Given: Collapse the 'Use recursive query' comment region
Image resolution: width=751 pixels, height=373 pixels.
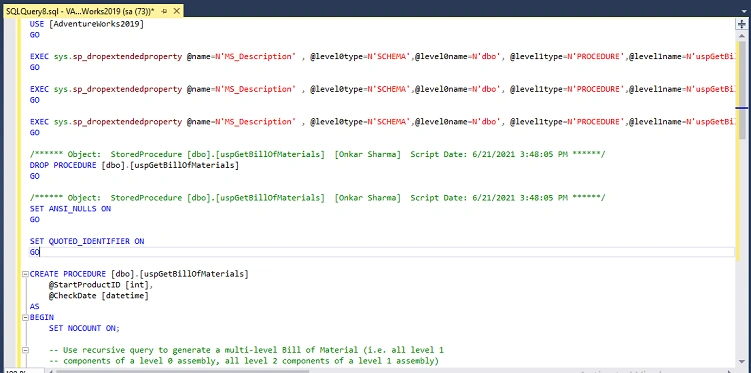Looking at the screenshot, I should coord(25,350).
